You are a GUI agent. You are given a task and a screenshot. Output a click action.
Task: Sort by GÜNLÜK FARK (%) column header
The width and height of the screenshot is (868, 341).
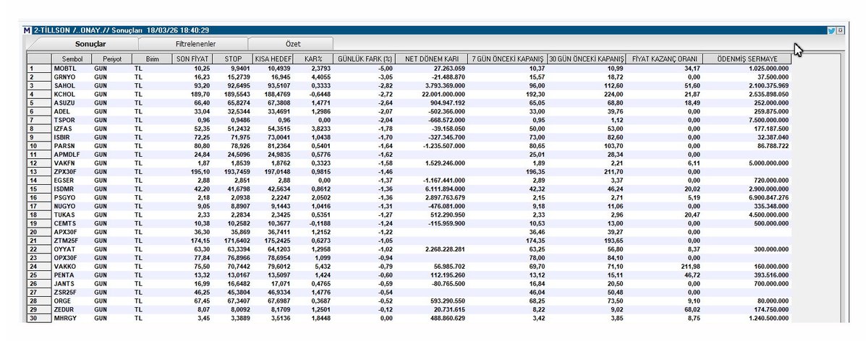click(x=365, y=59)
